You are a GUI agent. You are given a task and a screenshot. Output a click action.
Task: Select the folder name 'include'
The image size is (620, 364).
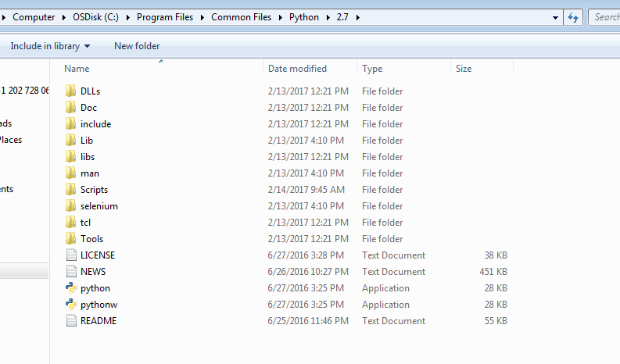click(x=95, y=123)
